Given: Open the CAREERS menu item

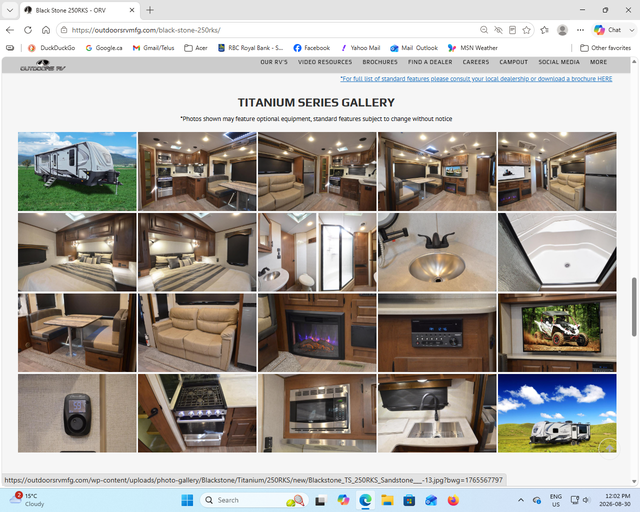Looking at the screenshot, I should (476, 62).
